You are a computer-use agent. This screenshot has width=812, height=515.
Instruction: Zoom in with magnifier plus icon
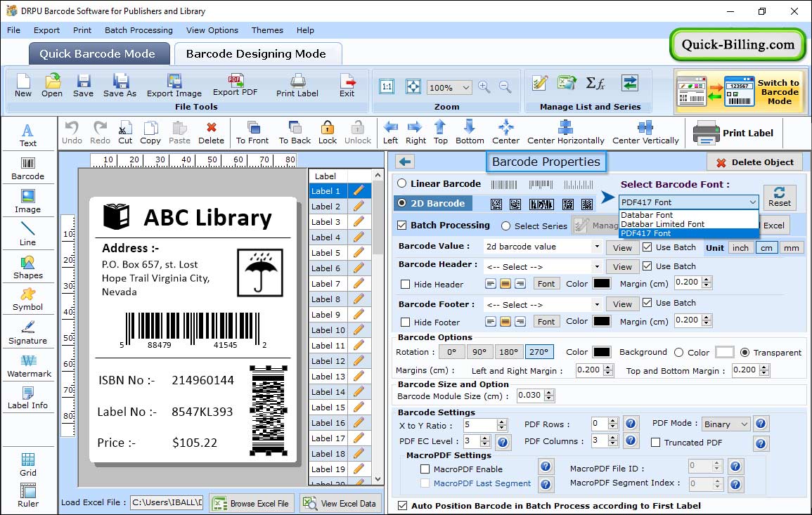pos(484,87)
